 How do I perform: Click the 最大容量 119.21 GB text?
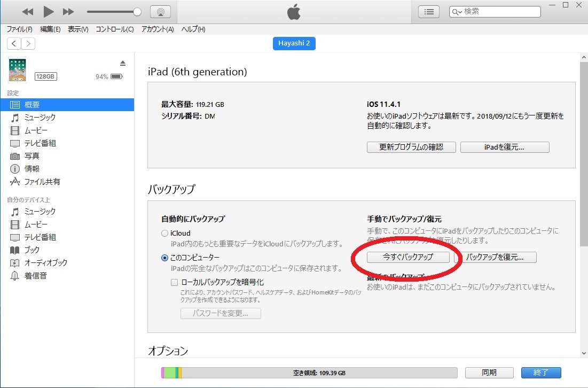pos(193,104)
